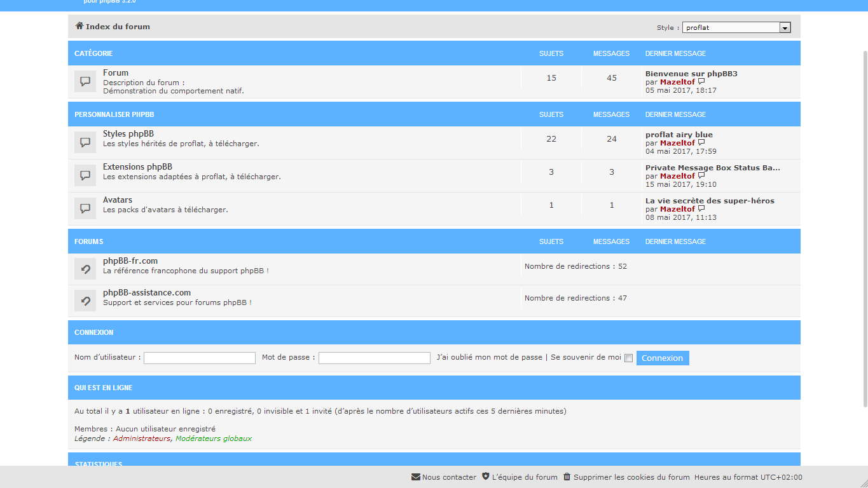The height and width of the screenshot is (488, 868).
Task: Open the proflat airy blue post
Action: pyautogui.click(x=679, y=135)
